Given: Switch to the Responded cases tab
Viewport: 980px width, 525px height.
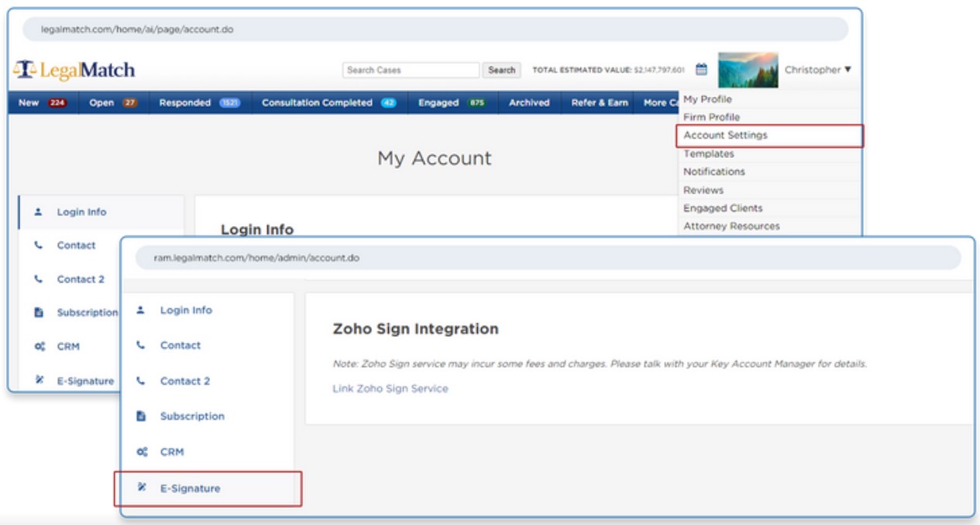Looking at the screenshot, I should pyautogui.click(x=199, y=103).
